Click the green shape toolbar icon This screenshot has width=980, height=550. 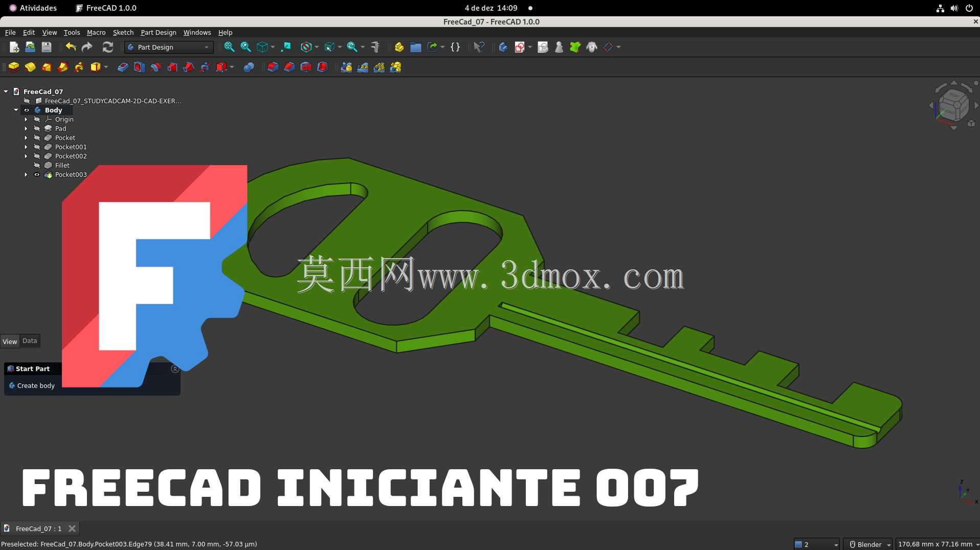[575, 47]
